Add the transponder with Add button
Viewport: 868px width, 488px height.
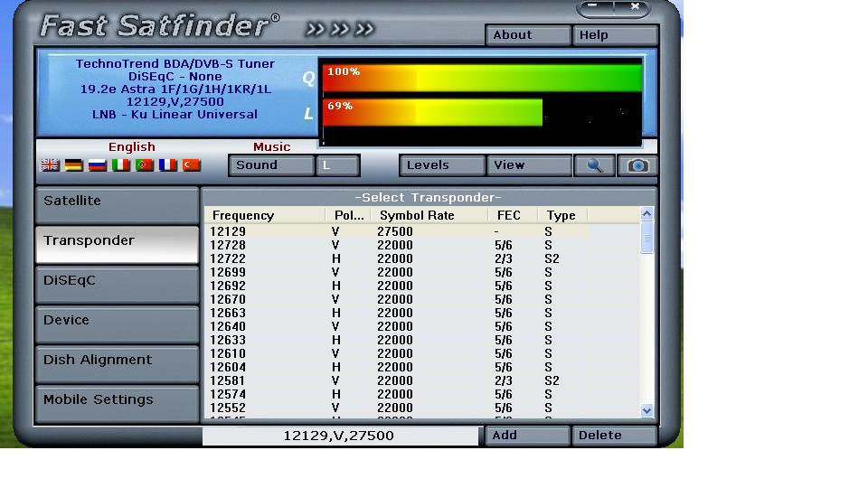(x=527, y=436)
